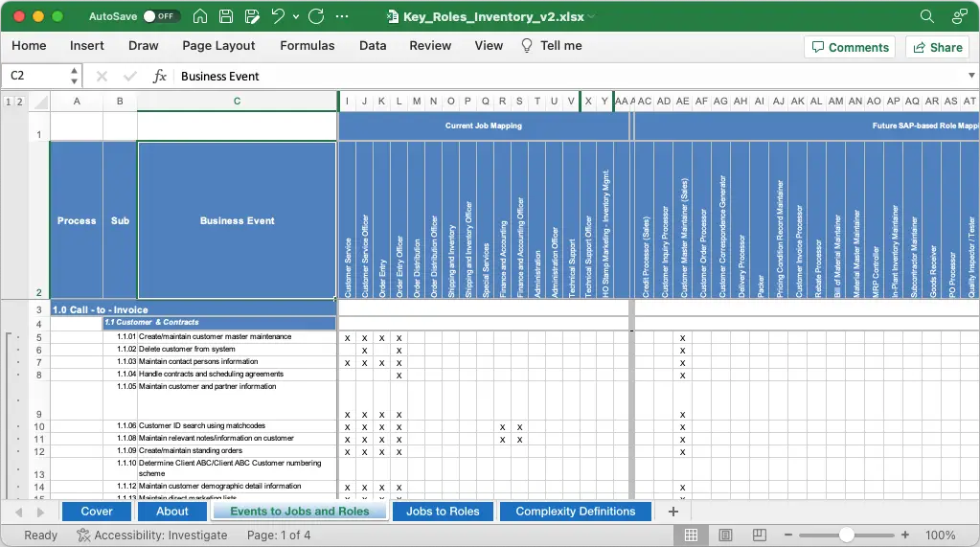Click the Process header cell
This screenshot has height=547, width=980.
point(77,220)
